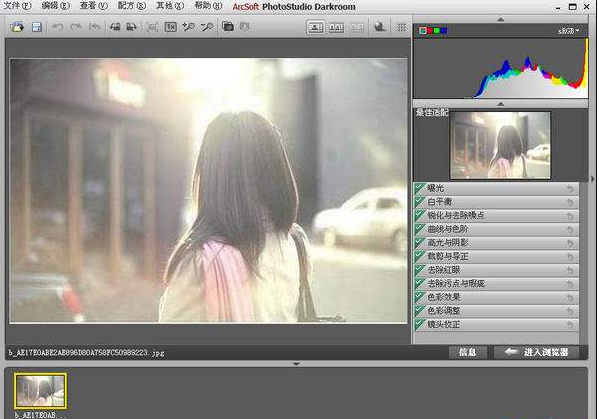
Task: Click the 最佳适配 navigator preview thumbnail
Action: pyautogui.click(x=500, y=145)
